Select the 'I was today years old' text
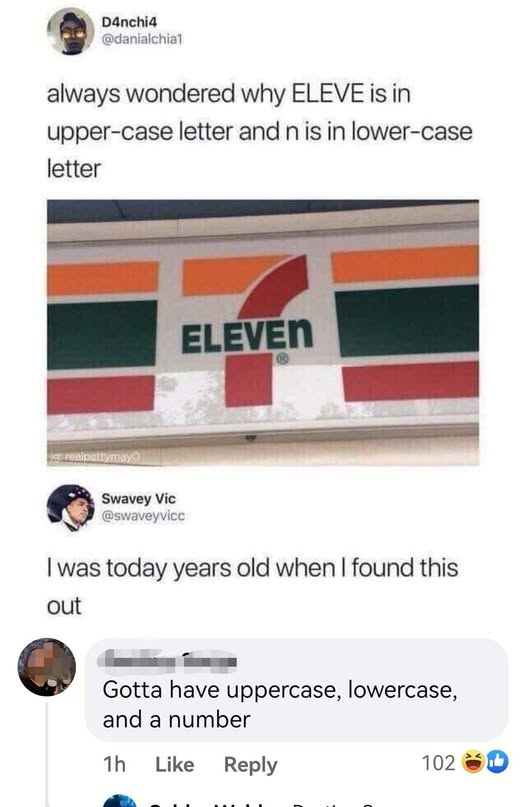 coord(252,587)
